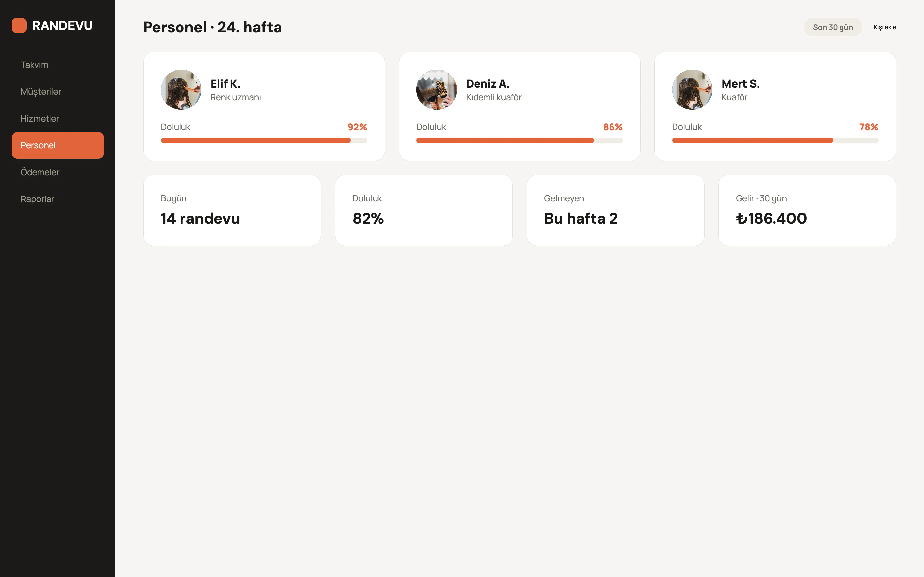Click the Elif K. name heading

point(225,83)
